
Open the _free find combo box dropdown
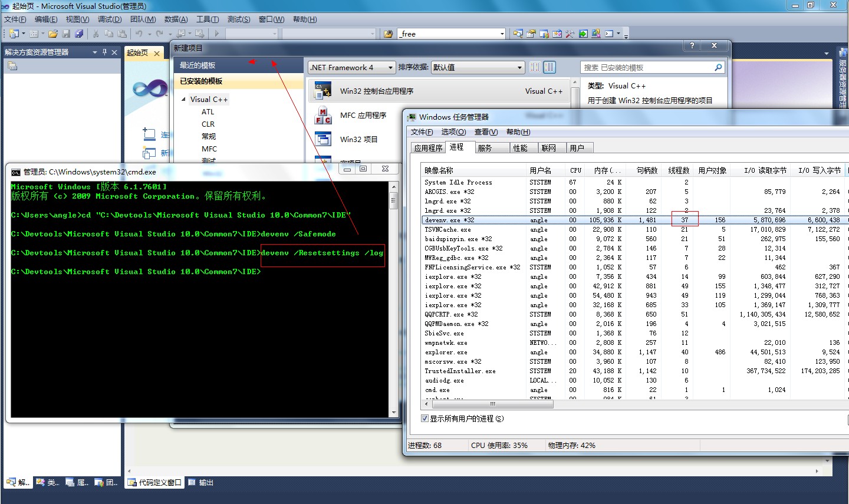502,34
